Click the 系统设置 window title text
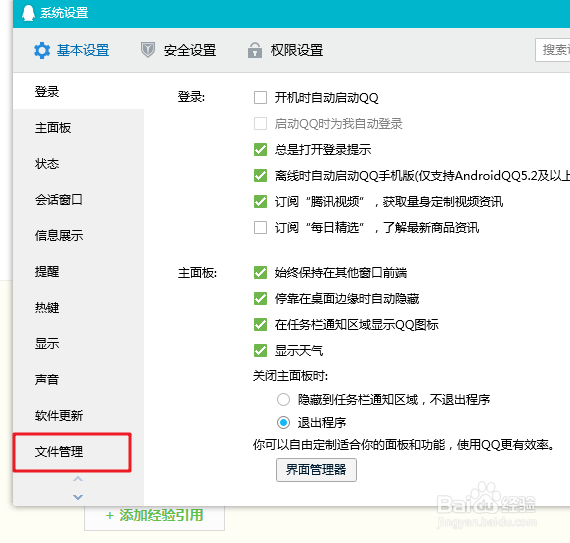This screenshot has height=543, width=570. coord(64,13)
